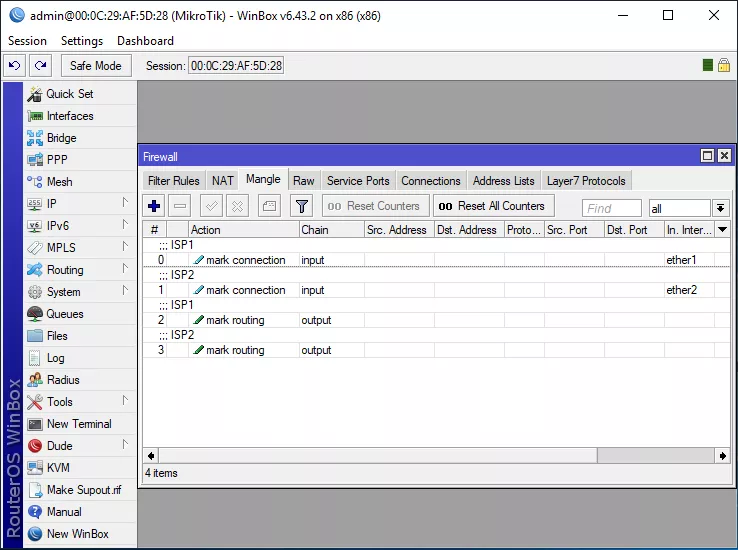Click the Session address field
Image resolution: width=738 pixels, height=550 pixels.
[236, 65]
